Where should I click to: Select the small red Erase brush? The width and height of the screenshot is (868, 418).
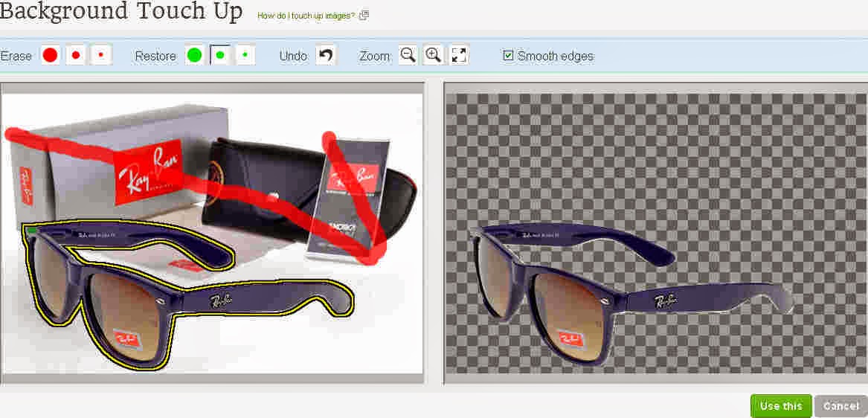(101, 55)
